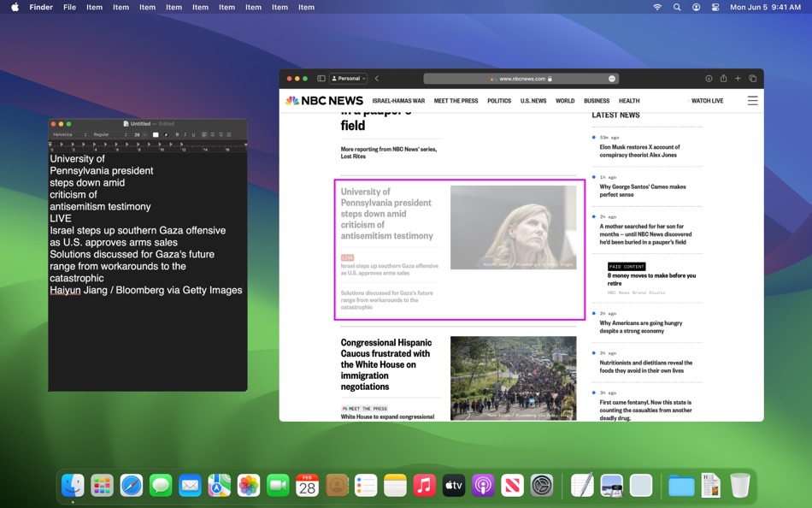Open the Photos app in the Dock
The image size is (812, 508).
coord(249,486)
